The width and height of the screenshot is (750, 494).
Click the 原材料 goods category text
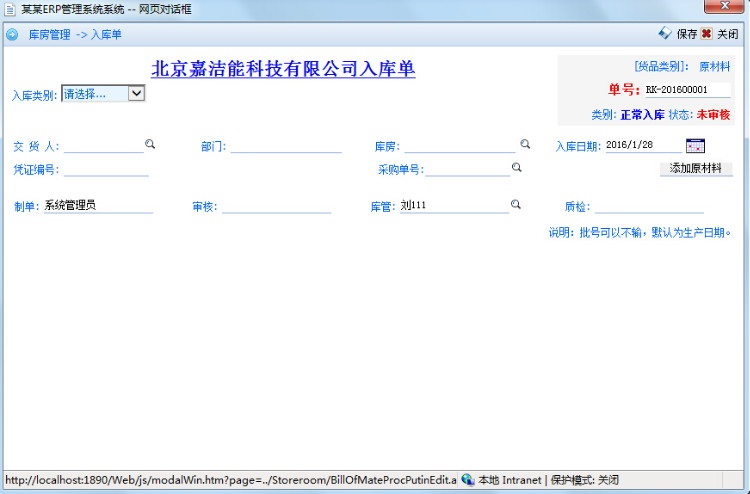(715, 66)
